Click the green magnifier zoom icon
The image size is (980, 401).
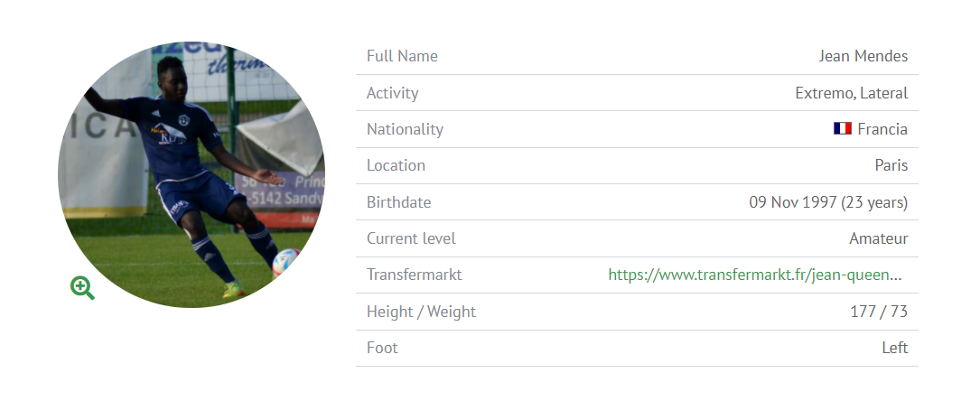82,288
